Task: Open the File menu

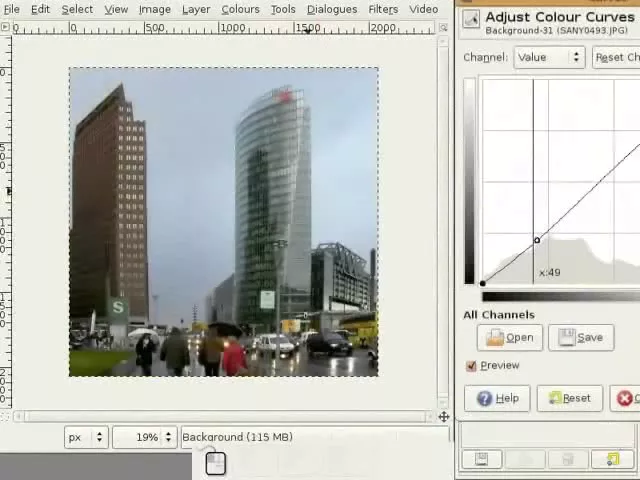Action: pyautogui.click(x=11, y=9)
